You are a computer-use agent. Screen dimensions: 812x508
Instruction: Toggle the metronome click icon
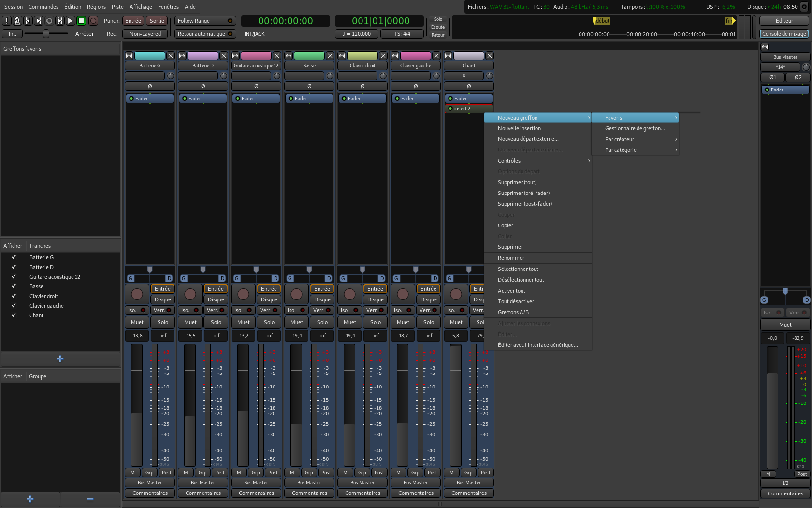pos(17,21)
